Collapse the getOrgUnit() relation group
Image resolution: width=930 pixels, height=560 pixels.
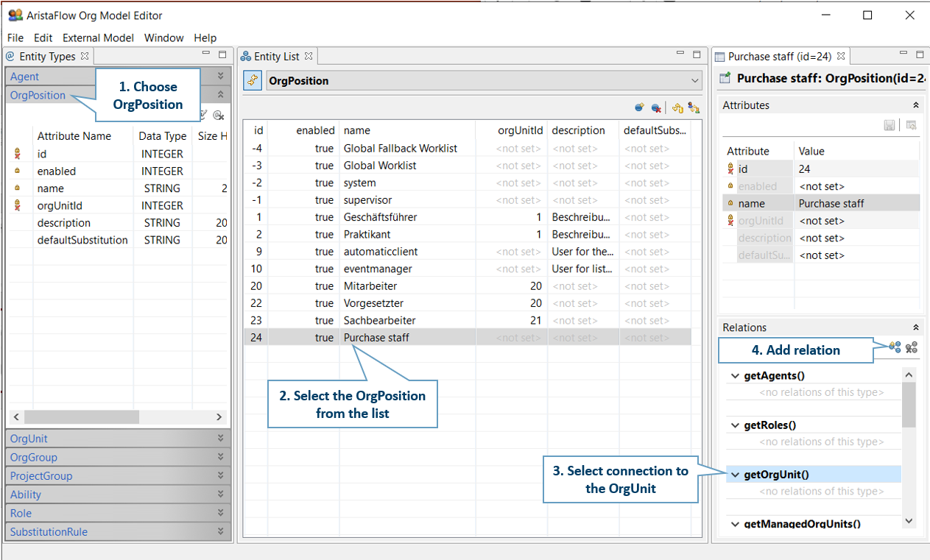[735, 475]
